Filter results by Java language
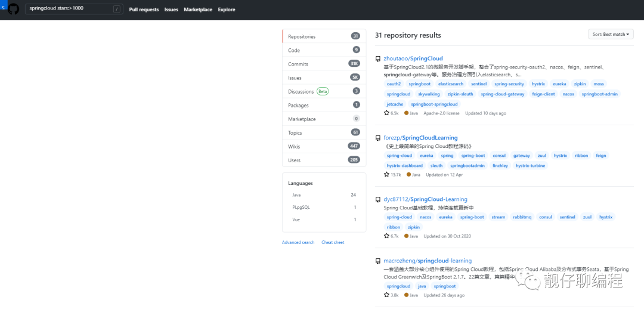Viewport: 644px width, 309px height. tap(324, 195)
